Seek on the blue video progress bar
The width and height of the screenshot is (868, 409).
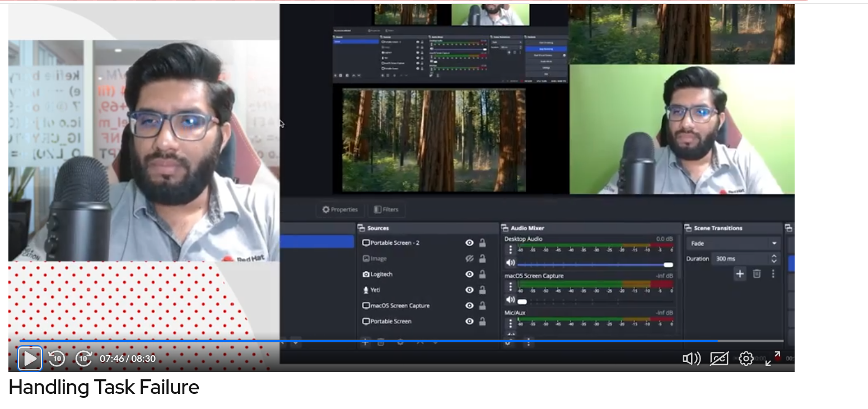pyautogui.click(x=401, y=341)
